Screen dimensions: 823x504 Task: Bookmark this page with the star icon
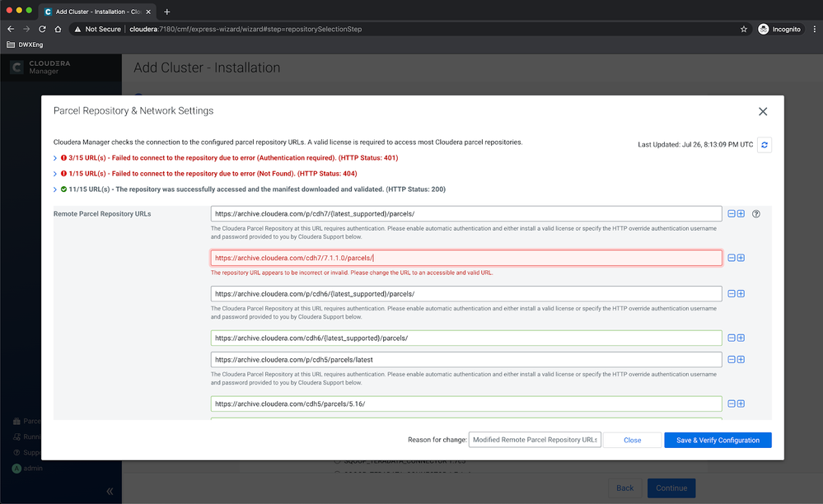(744, 30)
